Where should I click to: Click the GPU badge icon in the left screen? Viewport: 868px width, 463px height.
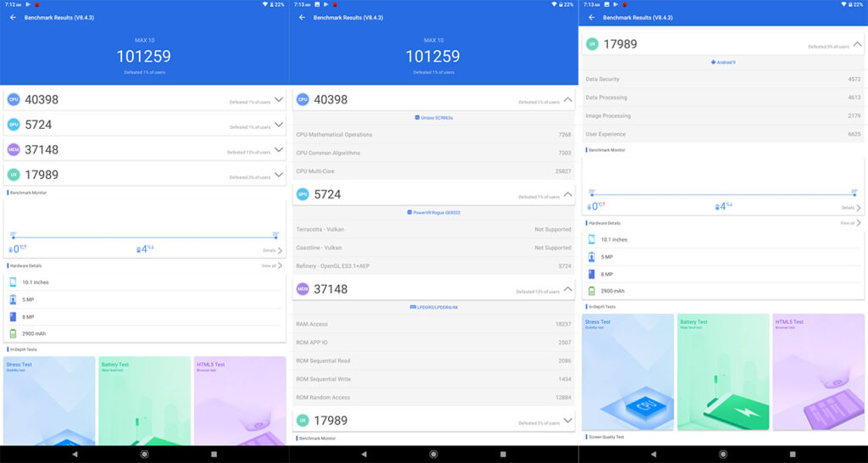(14, 125)
